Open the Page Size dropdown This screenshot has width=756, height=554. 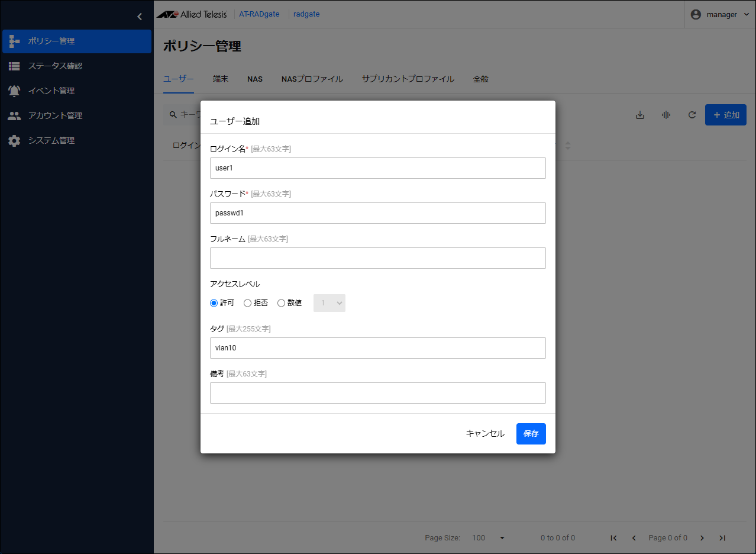489,538
